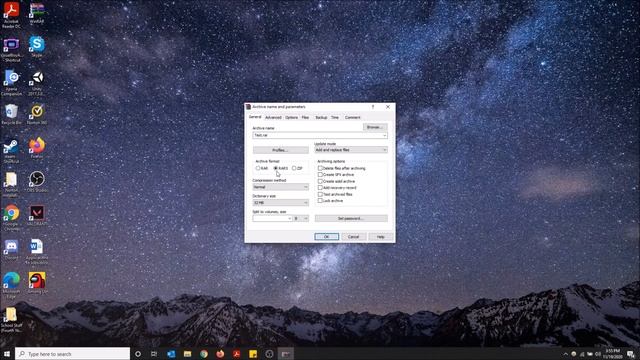Open the Profiles button
Image resolution: width=640 pixels, height=360 pixels.
tap(280, 150)
